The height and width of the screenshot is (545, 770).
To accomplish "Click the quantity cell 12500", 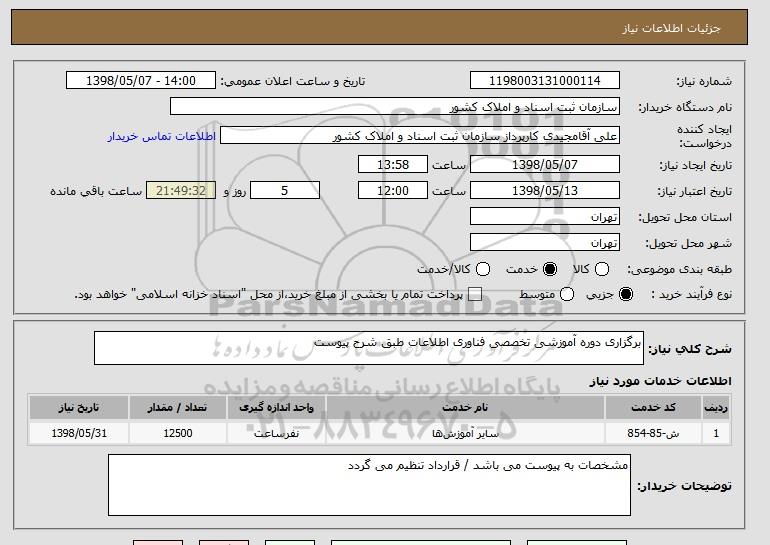I will coord(178,434).
